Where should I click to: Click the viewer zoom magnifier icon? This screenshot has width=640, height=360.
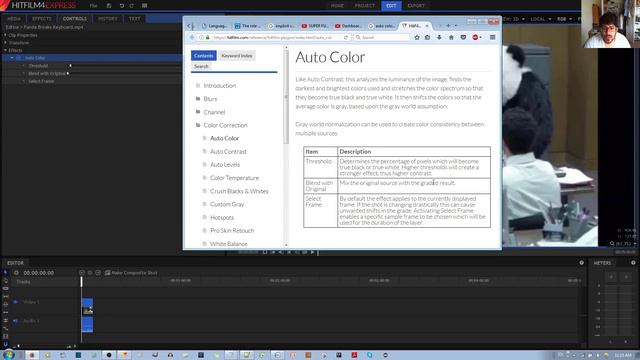point(612,243)
